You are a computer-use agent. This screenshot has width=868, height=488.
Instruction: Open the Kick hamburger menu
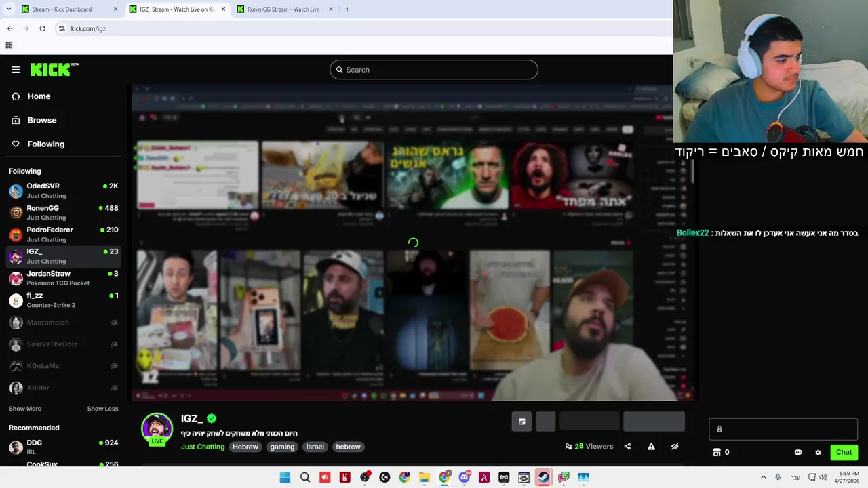[x=16, y=69]
